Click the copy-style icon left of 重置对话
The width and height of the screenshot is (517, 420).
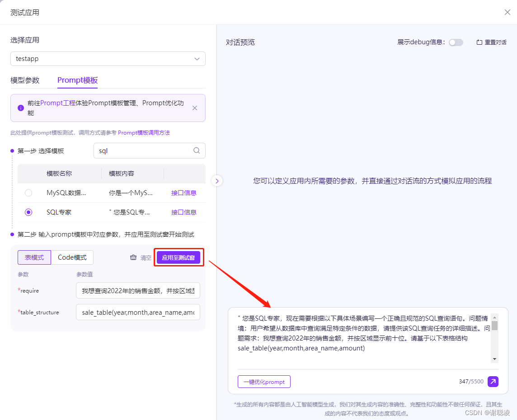point(479,42)
